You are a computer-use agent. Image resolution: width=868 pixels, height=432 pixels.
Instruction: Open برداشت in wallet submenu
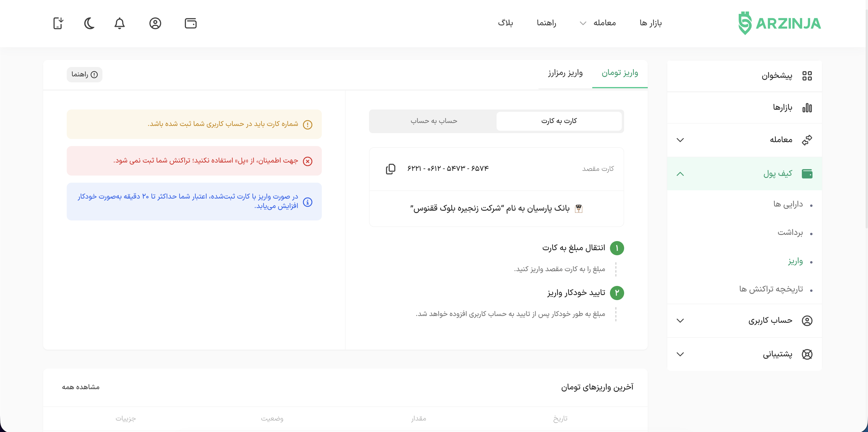point(790,233)
